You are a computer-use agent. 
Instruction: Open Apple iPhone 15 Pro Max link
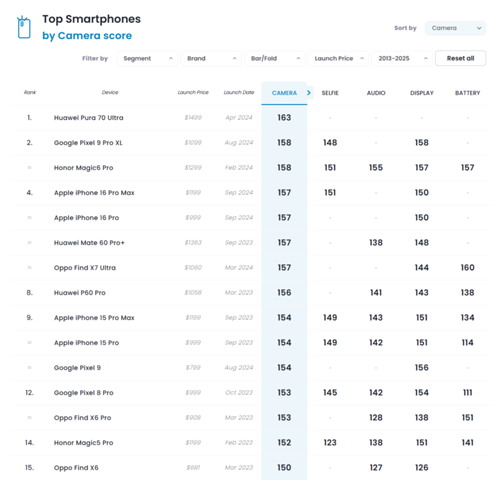tap(94, 318)
